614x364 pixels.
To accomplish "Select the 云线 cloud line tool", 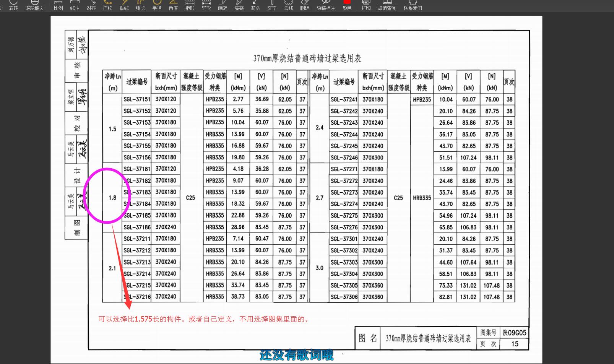I will click(288, 5).
